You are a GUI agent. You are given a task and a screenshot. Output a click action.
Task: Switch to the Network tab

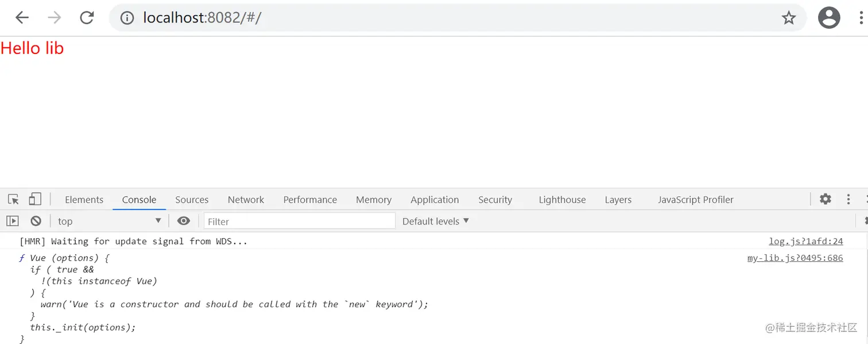(x=246, y=200)
